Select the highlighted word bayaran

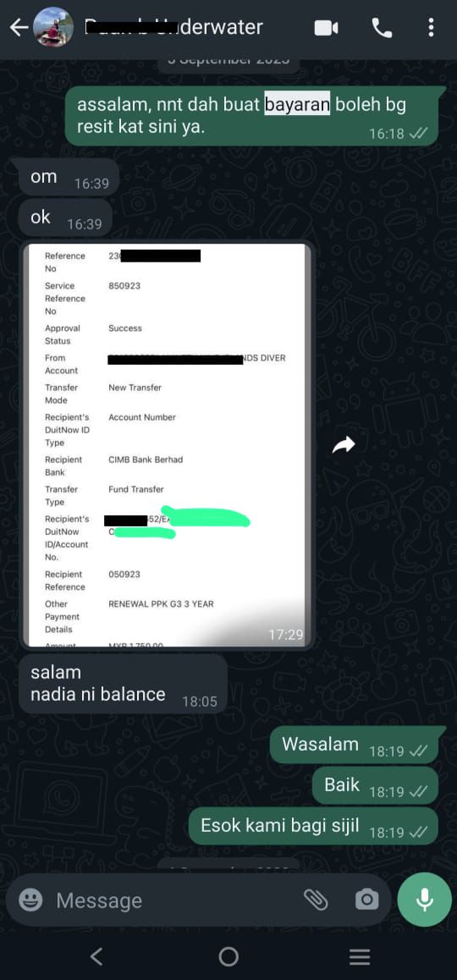pyautogui.click(x=297, y=104)
